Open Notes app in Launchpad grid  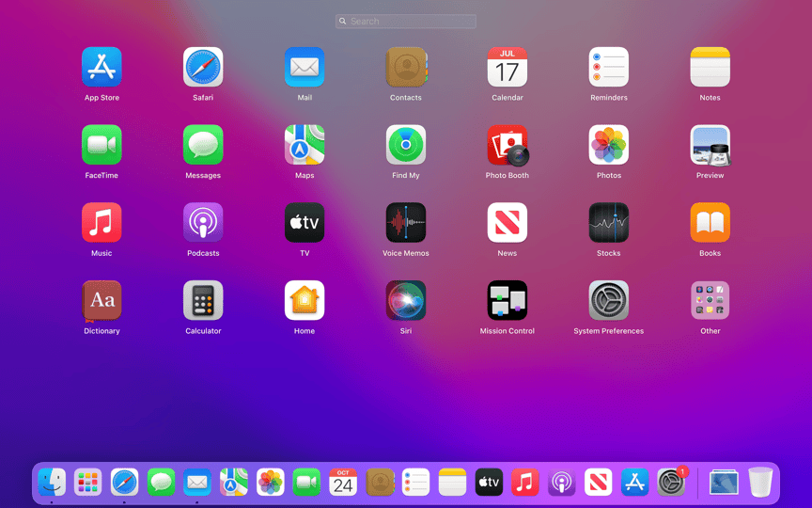pyautogui.click(x=710, y=68)
